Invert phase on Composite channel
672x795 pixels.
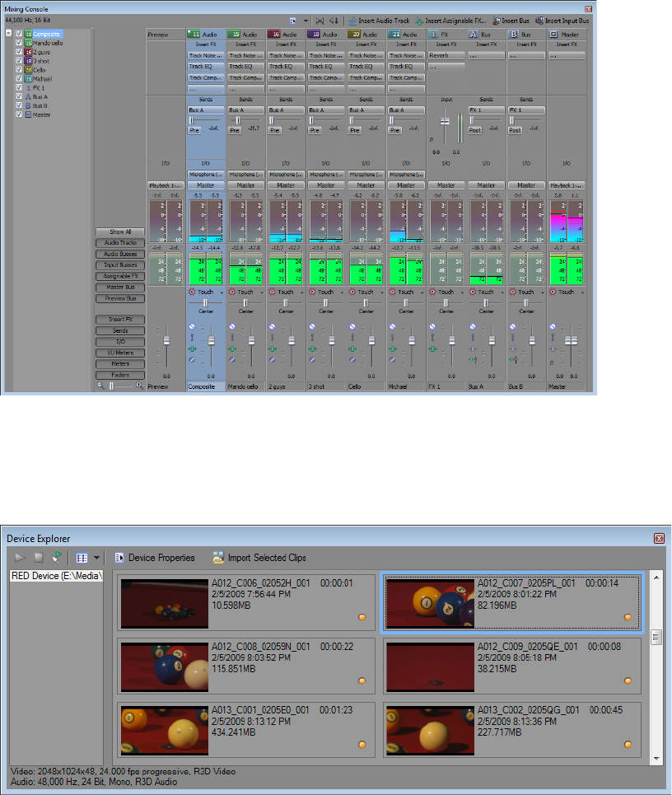click(x=192, y=359)
